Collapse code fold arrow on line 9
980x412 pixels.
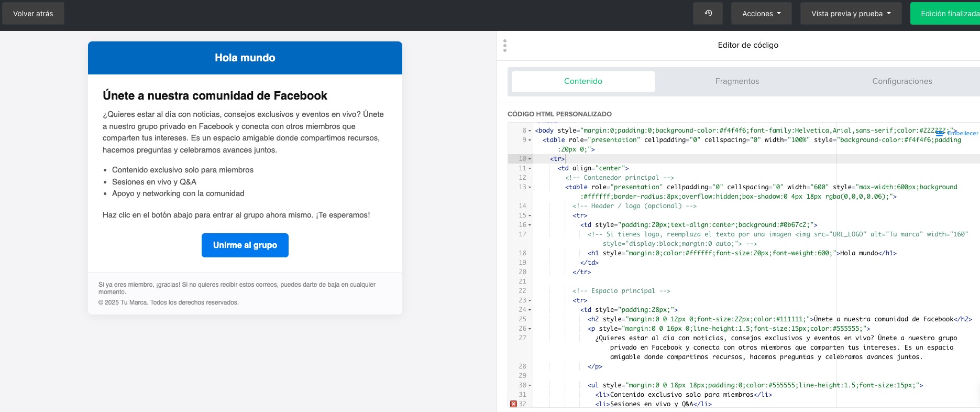click(530, 140)
